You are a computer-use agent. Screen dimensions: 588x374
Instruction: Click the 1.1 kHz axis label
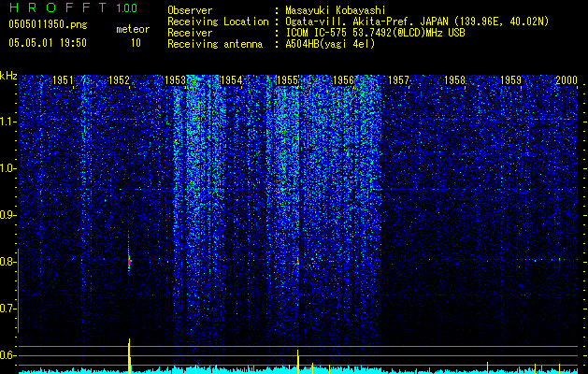click(x=7, y=122)
